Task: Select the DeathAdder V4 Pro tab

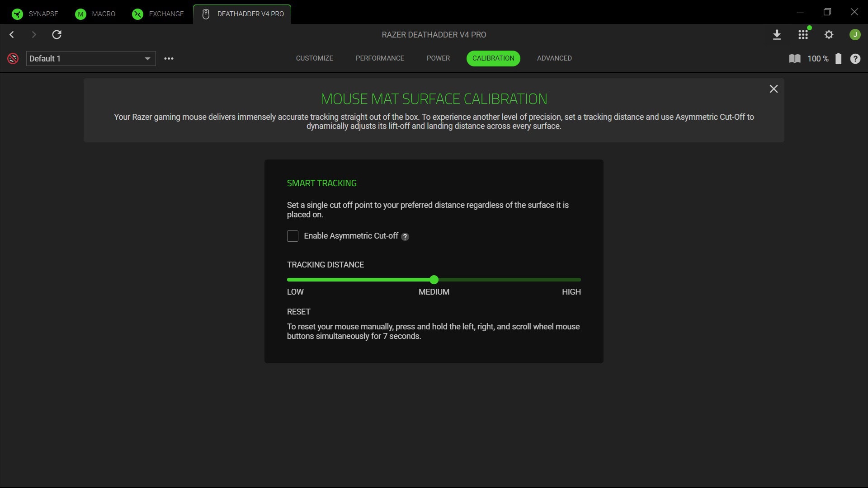Action: (242, 14)
